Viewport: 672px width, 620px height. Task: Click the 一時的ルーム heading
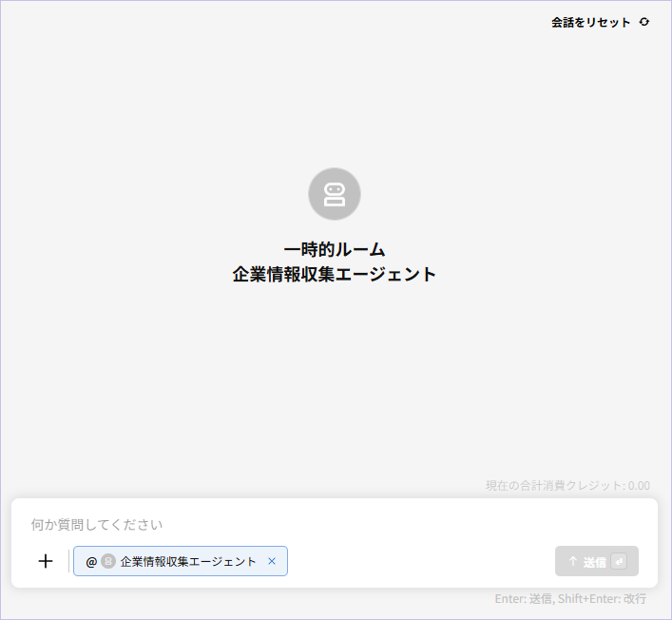click(335, 249)
